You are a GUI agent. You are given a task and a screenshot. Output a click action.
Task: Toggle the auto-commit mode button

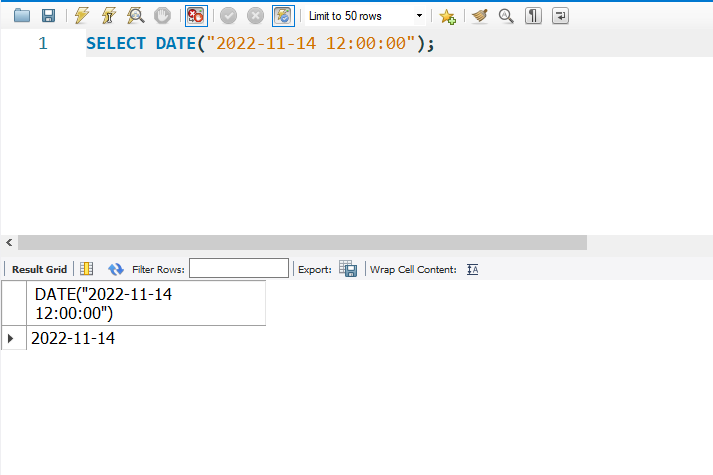pos(283,16)
